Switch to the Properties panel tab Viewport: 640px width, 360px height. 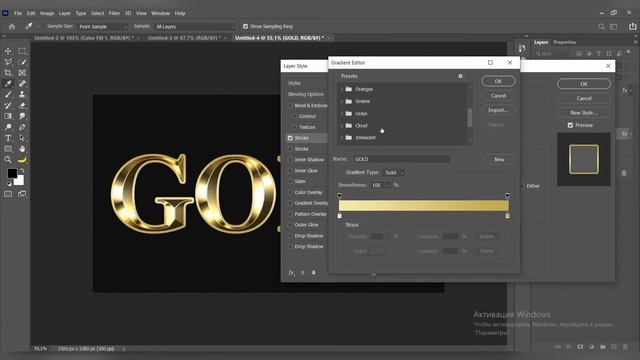564,42
